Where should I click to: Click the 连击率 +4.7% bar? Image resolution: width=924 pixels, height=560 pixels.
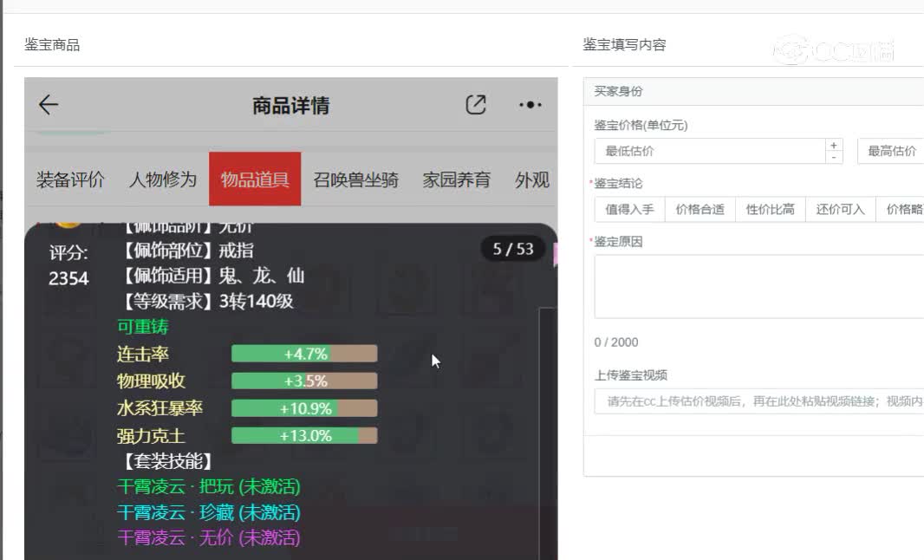[x=304, y=354]
